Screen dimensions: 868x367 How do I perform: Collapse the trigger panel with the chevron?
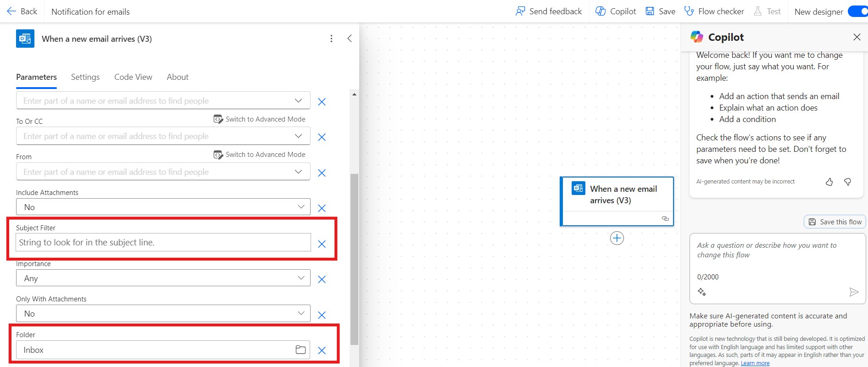pos(350,39)
